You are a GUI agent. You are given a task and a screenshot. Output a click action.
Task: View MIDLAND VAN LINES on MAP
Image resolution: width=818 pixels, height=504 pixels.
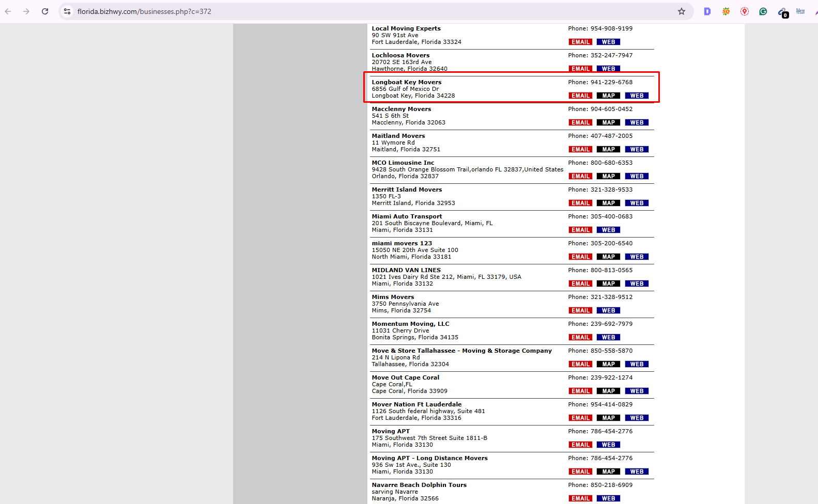[x=608, y=284]
